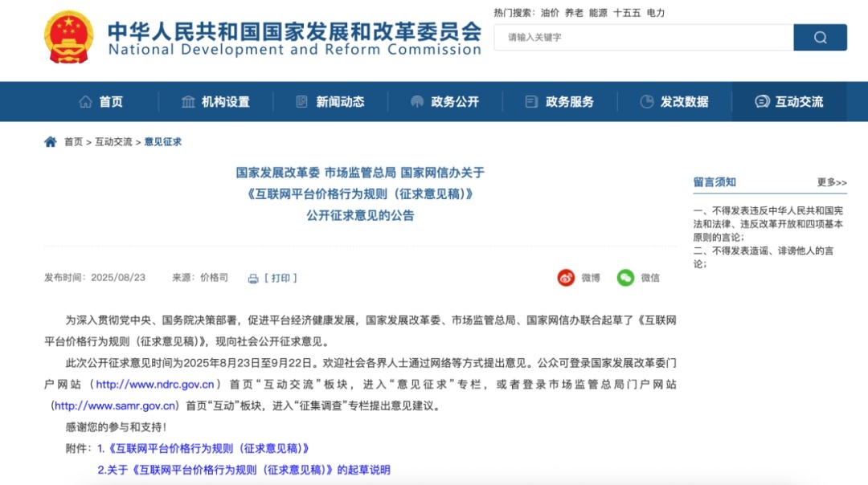Navigate to 发改数据 section
This screenshot has width=868, height=485.
pos(674,102)
